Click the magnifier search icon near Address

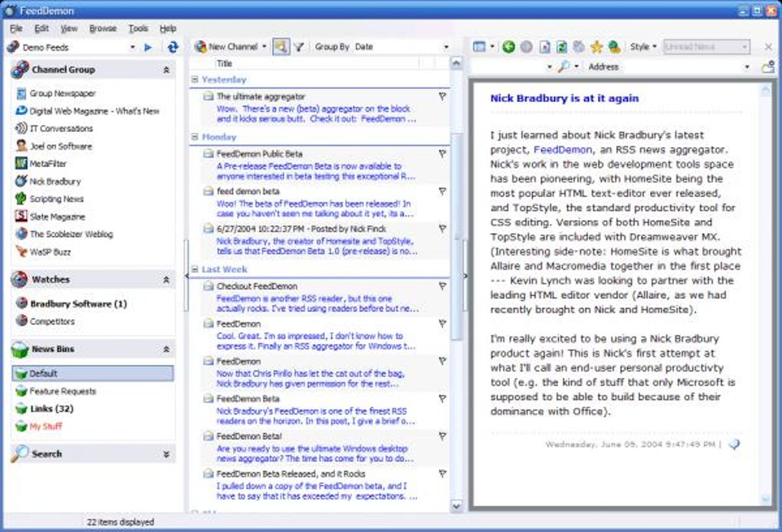[563, 67]
